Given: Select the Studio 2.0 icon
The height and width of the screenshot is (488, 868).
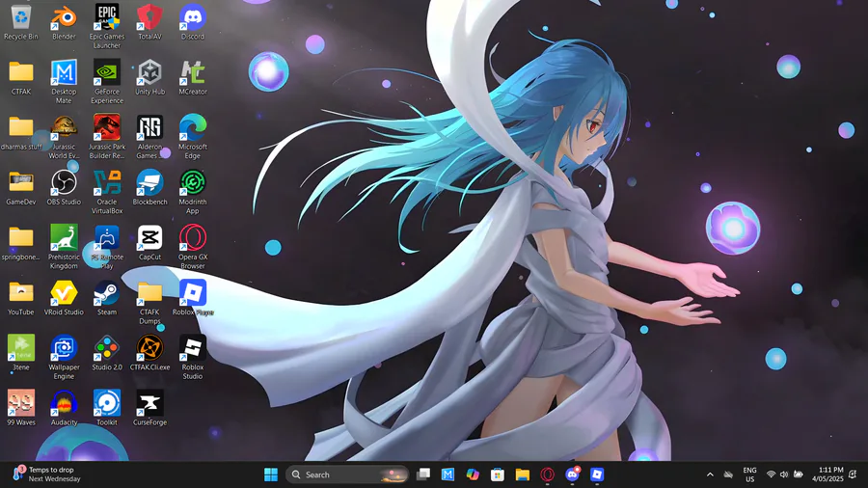Looking at the screenshot, I should tap(107, 354).
